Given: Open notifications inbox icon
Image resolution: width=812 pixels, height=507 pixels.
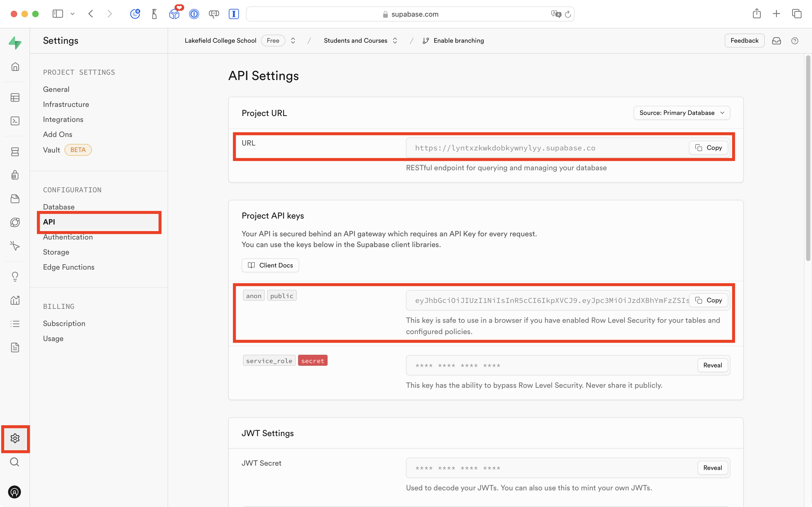Looking at the screenshot, I should coord(777,41).
